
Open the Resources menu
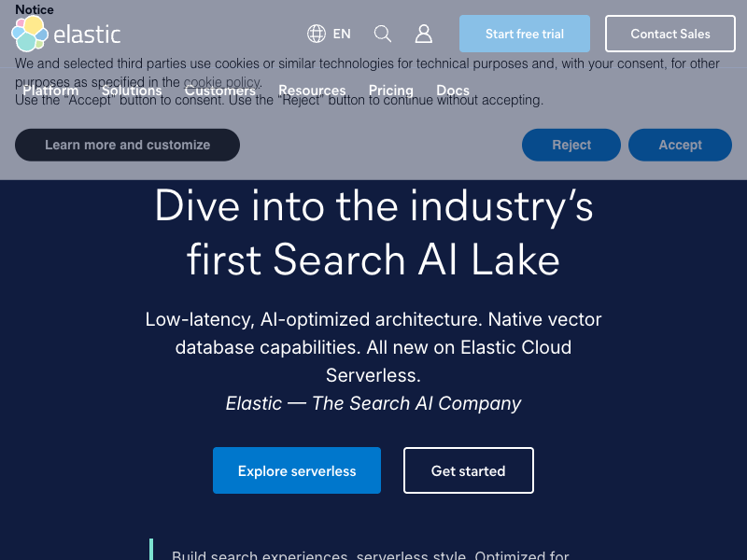pyautogui.click(x=312, y=90)
